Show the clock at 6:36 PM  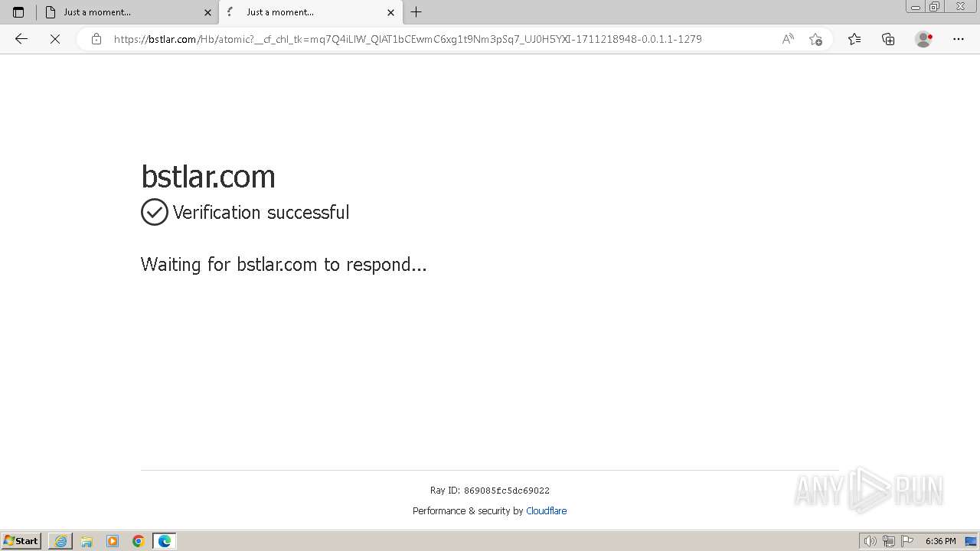click(940, 541)
